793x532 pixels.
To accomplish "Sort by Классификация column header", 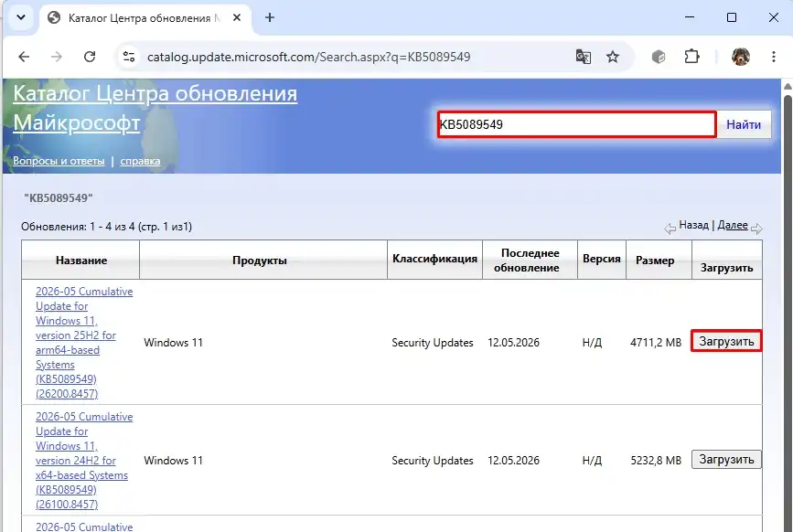I will 435,259.
